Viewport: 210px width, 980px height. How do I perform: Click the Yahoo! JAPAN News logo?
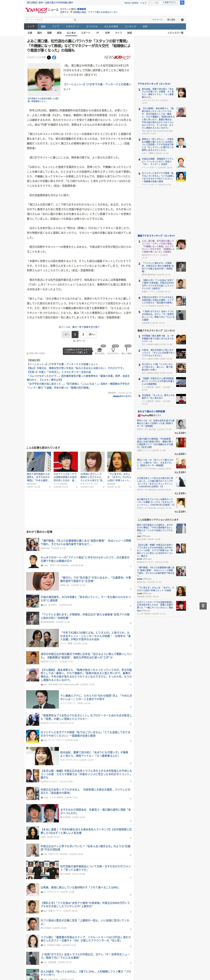pos(42,10)
